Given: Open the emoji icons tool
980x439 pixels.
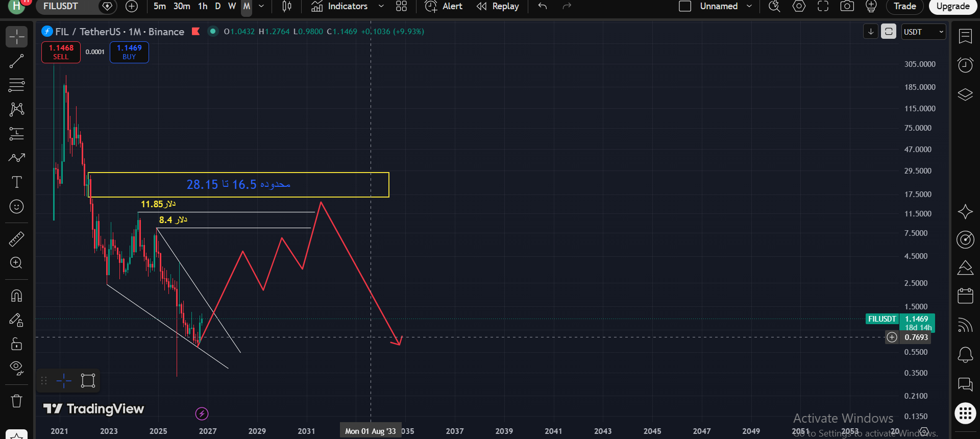Looking at the screenshot, I should (16, 207).
